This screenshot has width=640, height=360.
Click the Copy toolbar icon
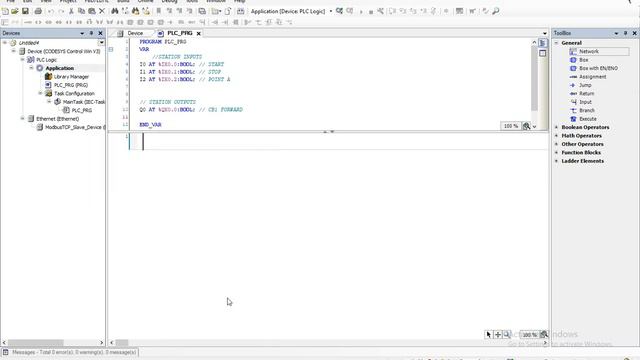tap(81, 11)
